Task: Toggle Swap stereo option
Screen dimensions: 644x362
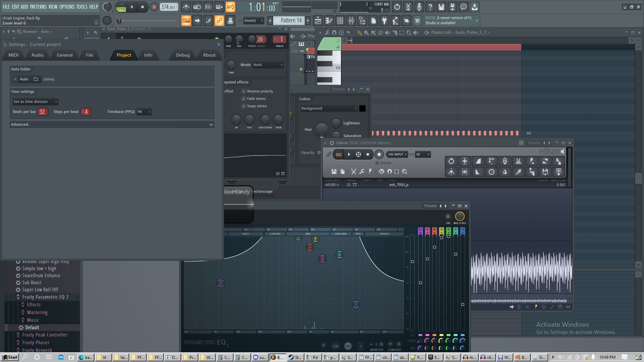Action: click(x=244, y=106)
